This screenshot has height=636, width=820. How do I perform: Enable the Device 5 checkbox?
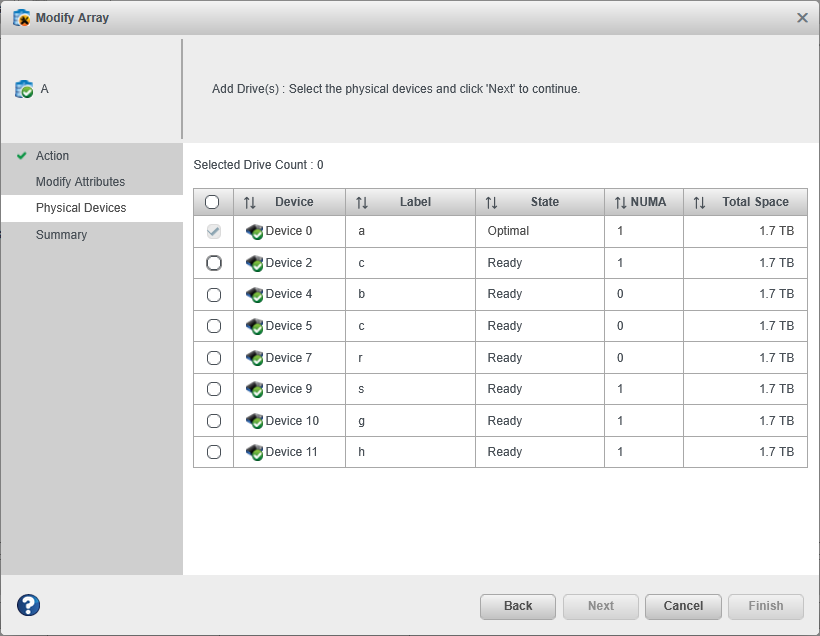(x=213, y=326)
